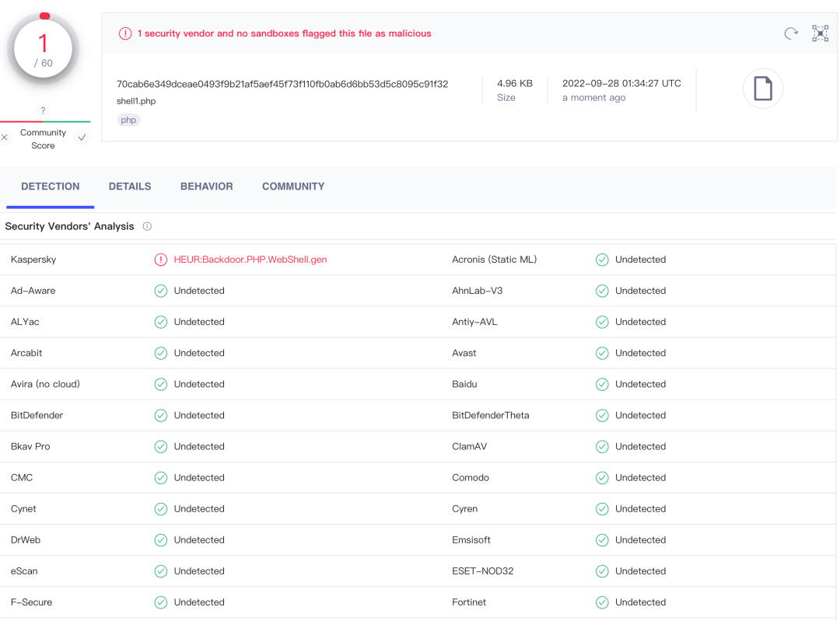
Task: Click the Security Vendors' Analysis heading
Action: pyautogui.click(x=70, y=226)
